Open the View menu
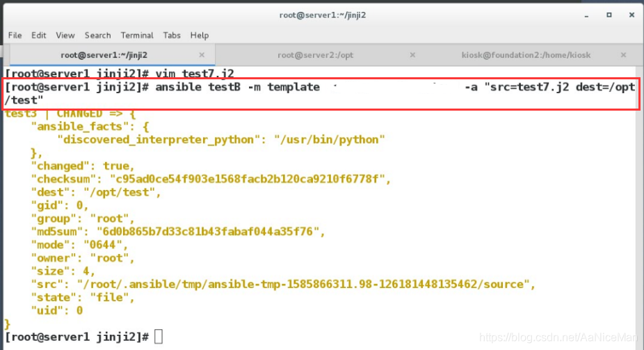 65,35
